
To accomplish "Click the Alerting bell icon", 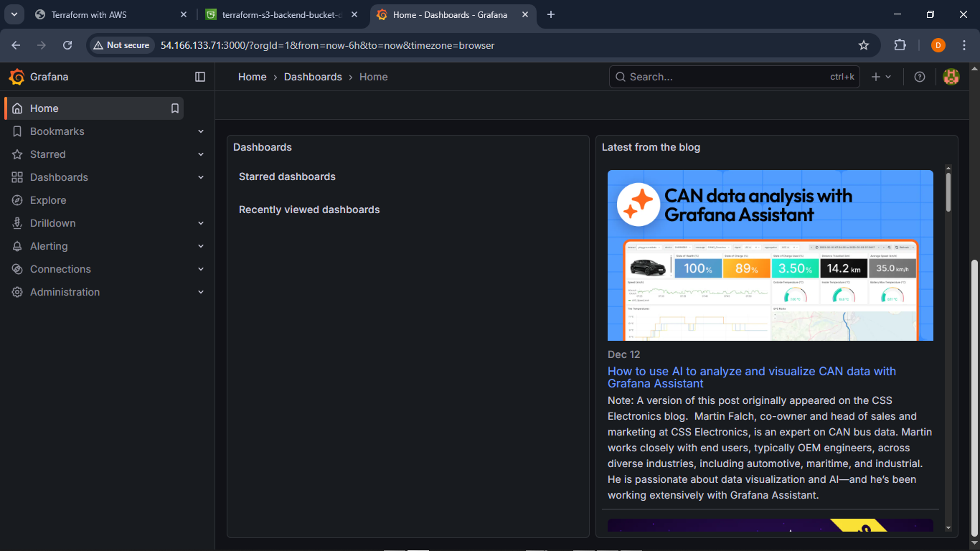I will click(x=17, y=246).
